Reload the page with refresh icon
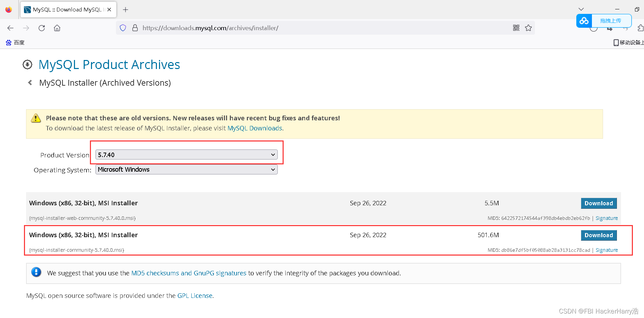This screenshot has height=318, width=644. point(42,28)
